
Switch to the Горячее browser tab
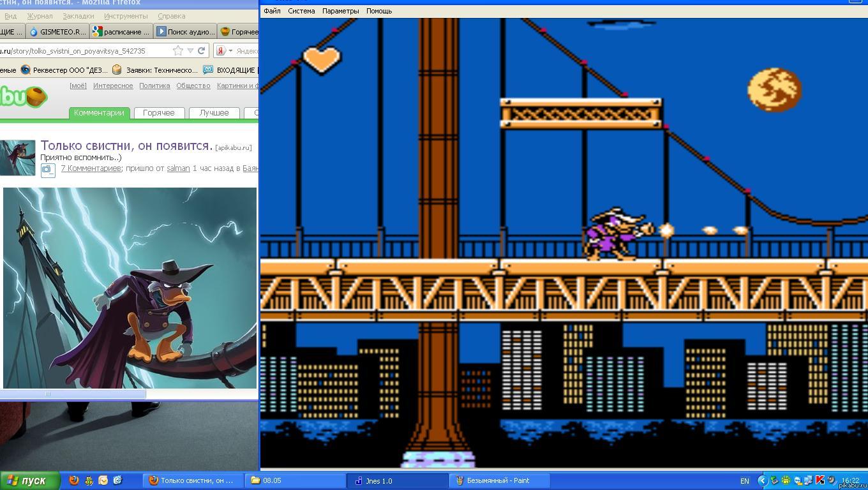(x=239, y=31)
